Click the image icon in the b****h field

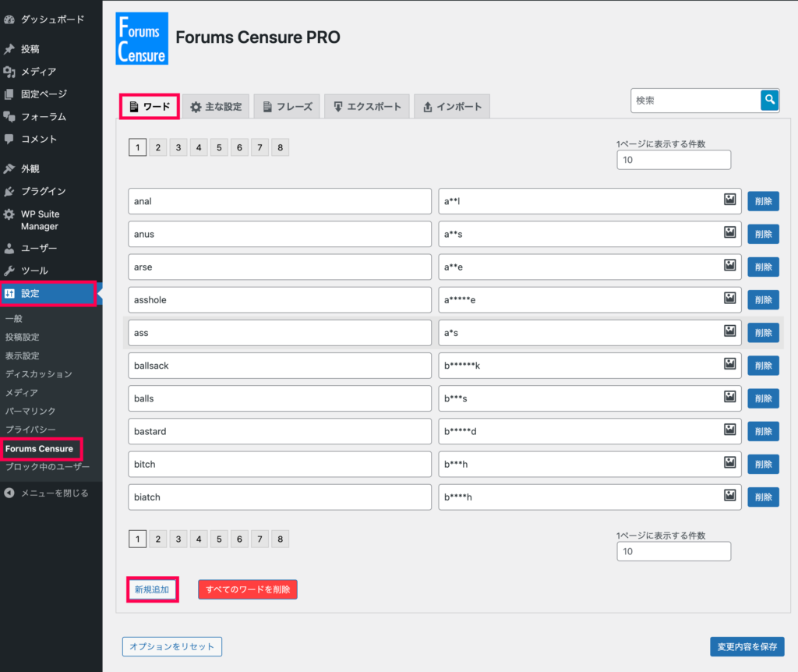[x=729, y=495]
